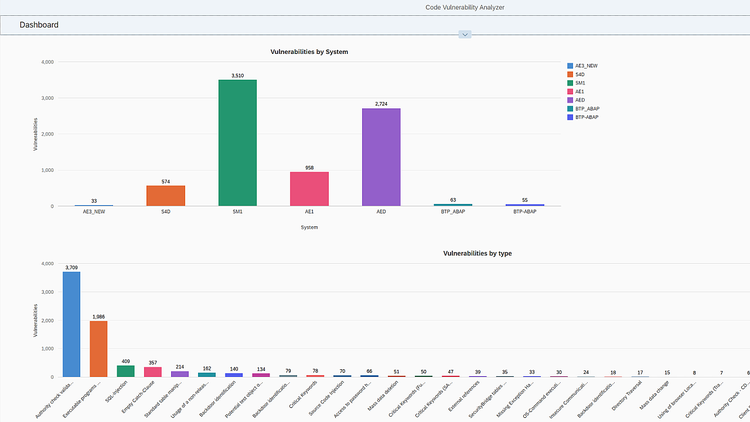Click the 'Mass data change' axis label

point(655,395)
